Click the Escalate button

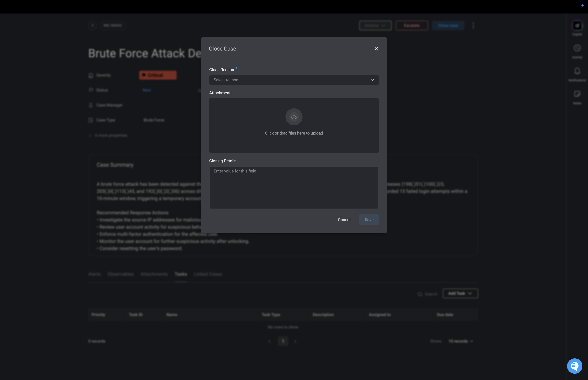[x=412, y=26]
